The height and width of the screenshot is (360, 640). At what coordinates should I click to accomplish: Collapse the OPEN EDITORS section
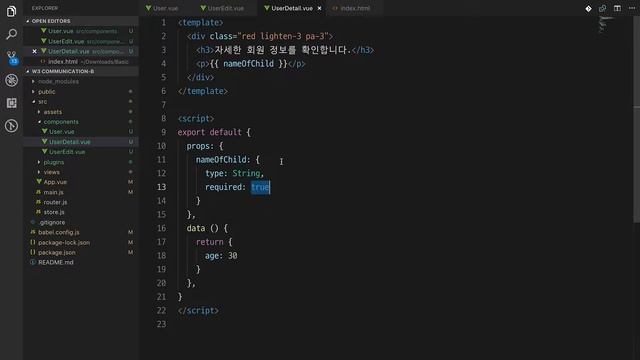pos(81,21)
